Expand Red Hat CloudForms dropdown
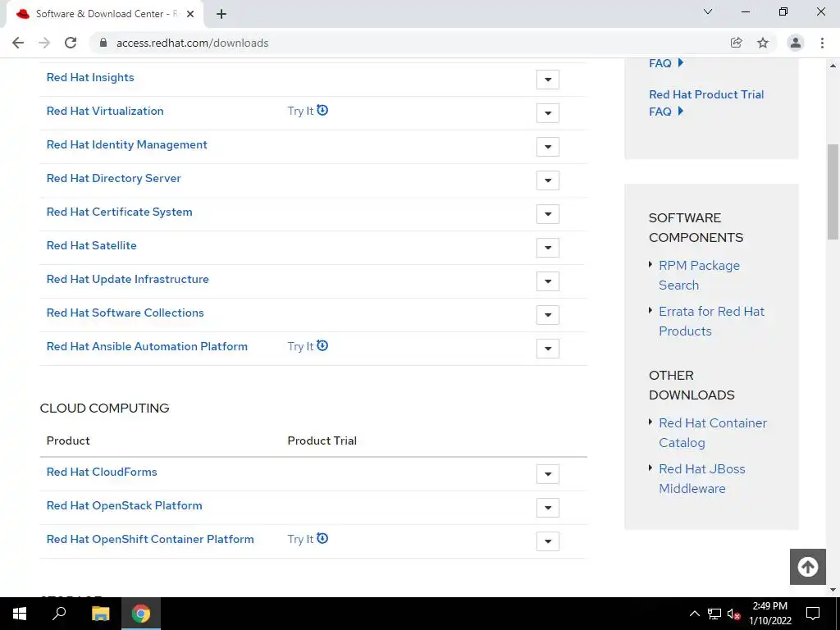Viewport: 840px width, 630px height. coord(547,474)
